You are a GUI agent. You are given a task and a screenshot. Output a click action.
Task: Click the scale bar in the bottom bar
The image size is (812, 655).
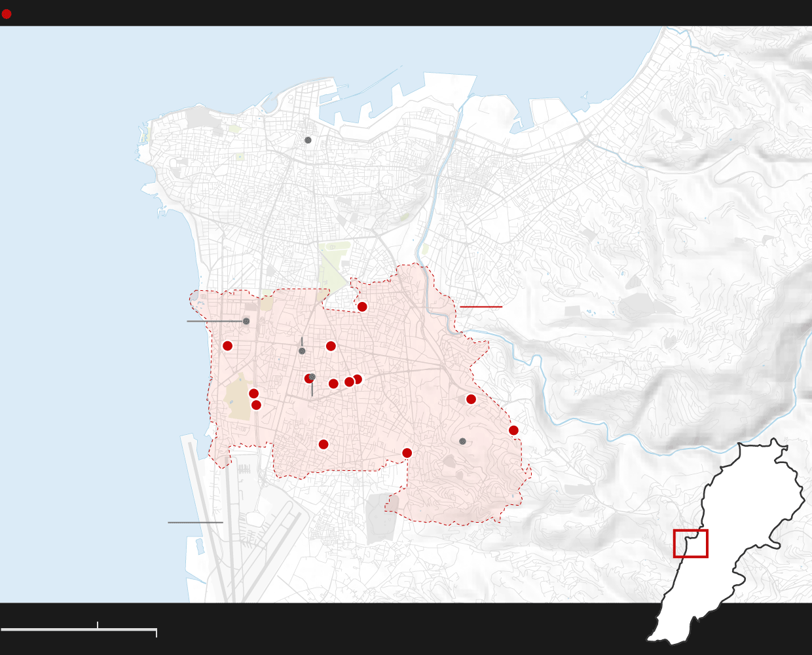point(79,630)
